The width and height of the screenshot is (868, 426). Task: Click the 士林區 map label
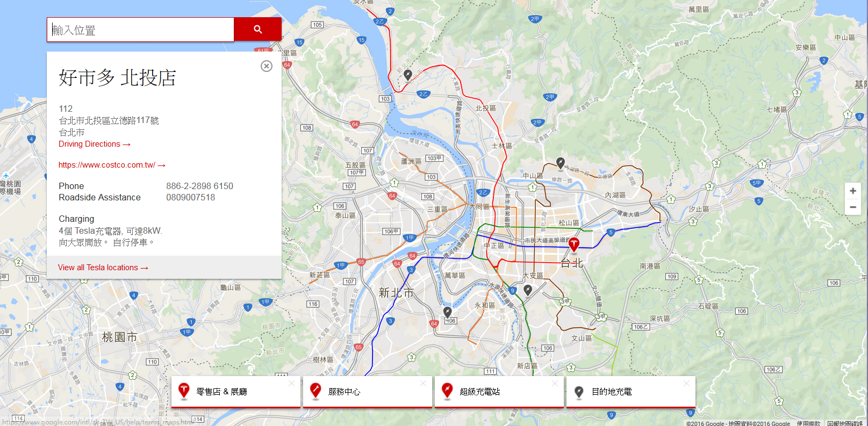[x=501, y=146]
